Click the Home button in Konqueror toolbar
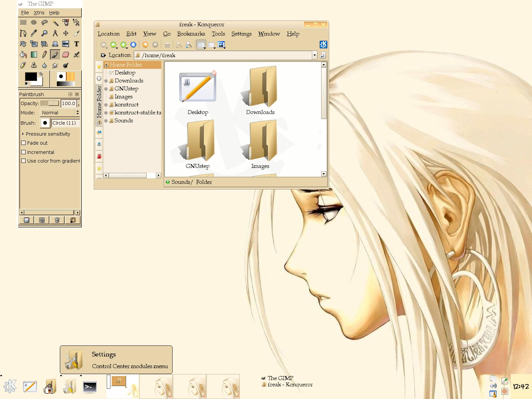Image resolution: width=532 pixels, height=399 pixels. (x=133, y=45)
